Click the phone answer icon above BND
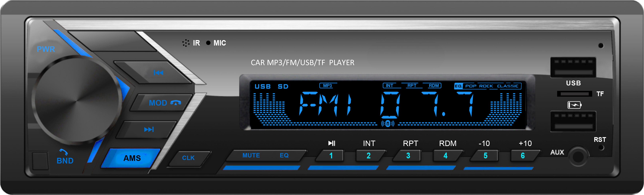Image resolution: width=644 pixels, height=195 pixels. pyautogui.click(x=63, y=152)
